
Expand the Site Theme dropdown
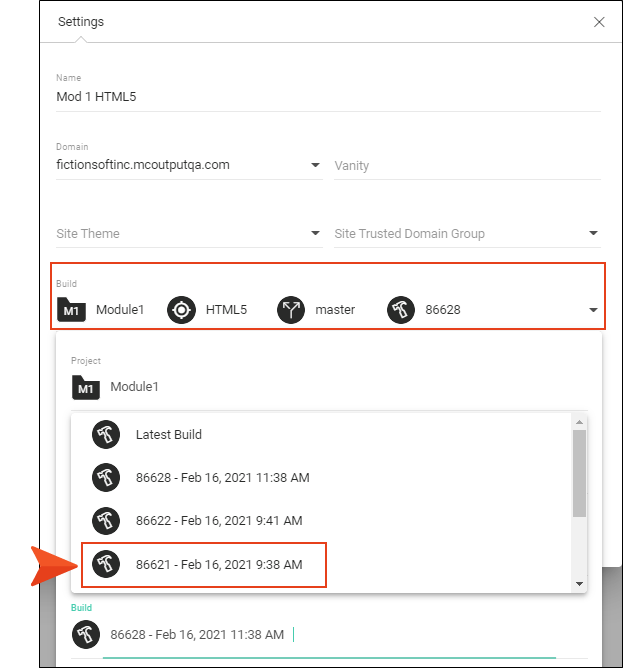point(189,233)
